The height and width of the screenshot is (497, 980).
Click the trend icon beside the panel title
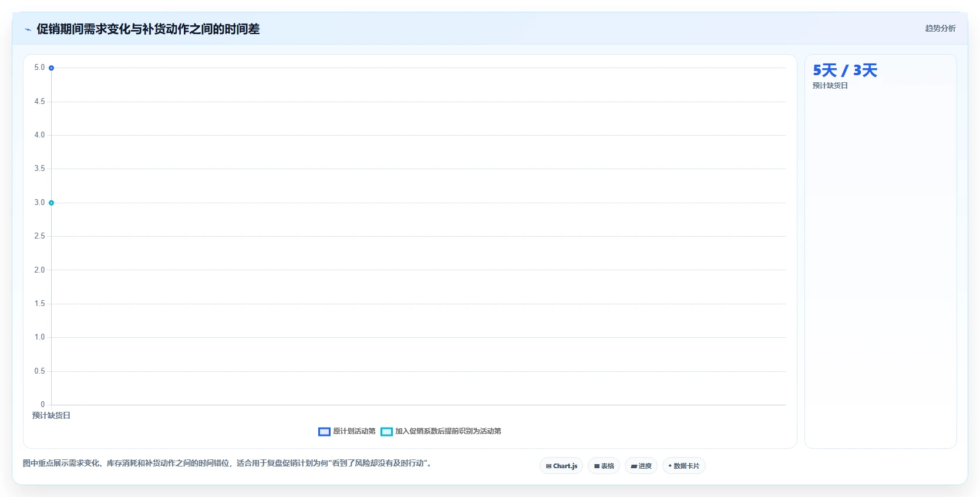[x=28, y=29]
